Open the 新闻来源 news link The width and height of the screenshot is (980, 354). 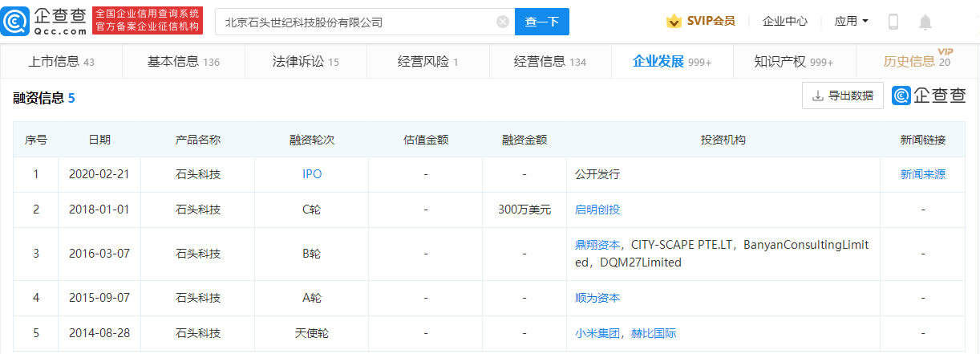pos(923,174)
